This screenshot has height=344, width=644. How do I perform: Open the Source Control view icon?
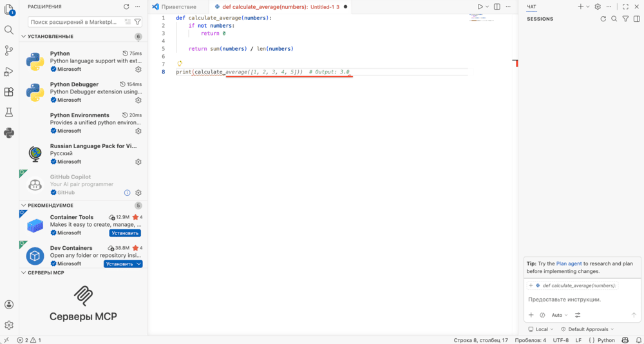point(8,50)
